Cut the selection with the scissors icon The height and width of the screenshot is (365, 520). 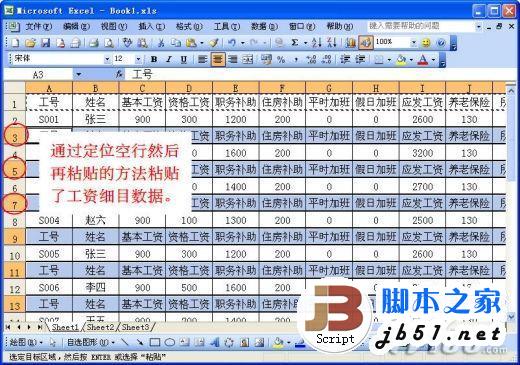pos(161,43)
